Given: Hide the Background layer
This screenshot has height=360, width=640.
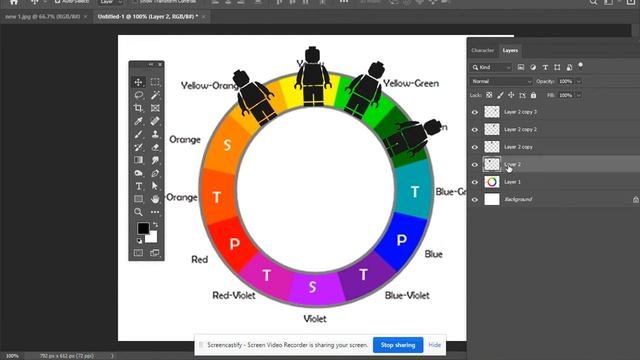Looking at the screenshot, I should pos(475,200).
